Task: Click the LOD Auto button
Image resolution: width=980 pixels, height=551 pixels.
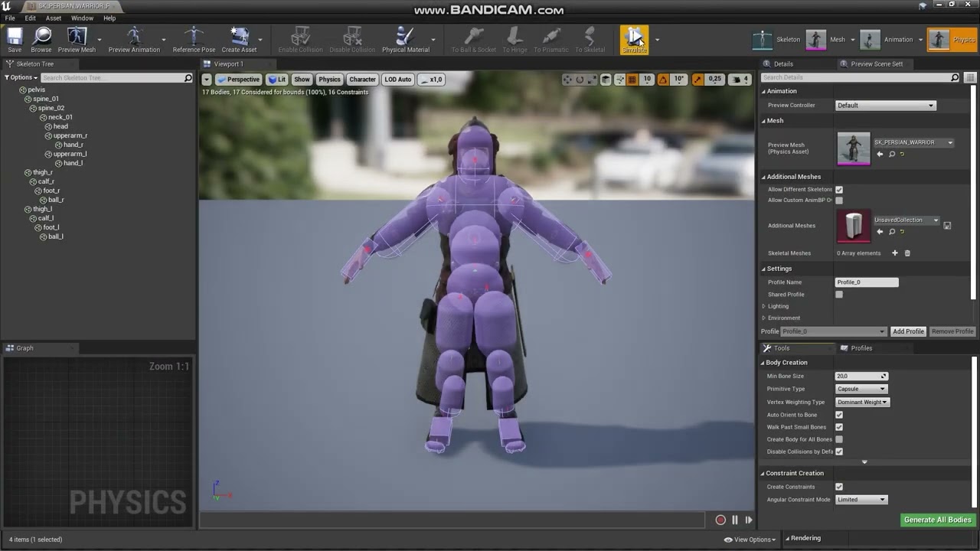Action: pos(398,80)
